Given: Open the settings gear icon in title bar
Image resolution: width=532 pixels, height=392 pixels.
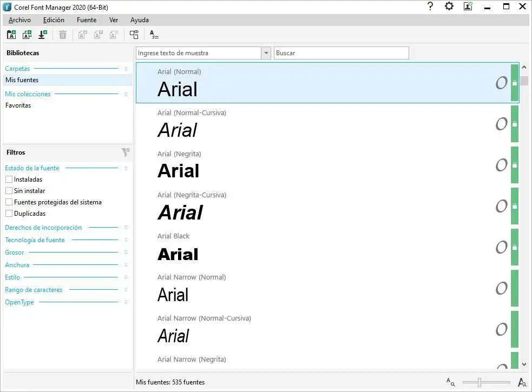Looking at the screenshot, I should tap(449, 6).
